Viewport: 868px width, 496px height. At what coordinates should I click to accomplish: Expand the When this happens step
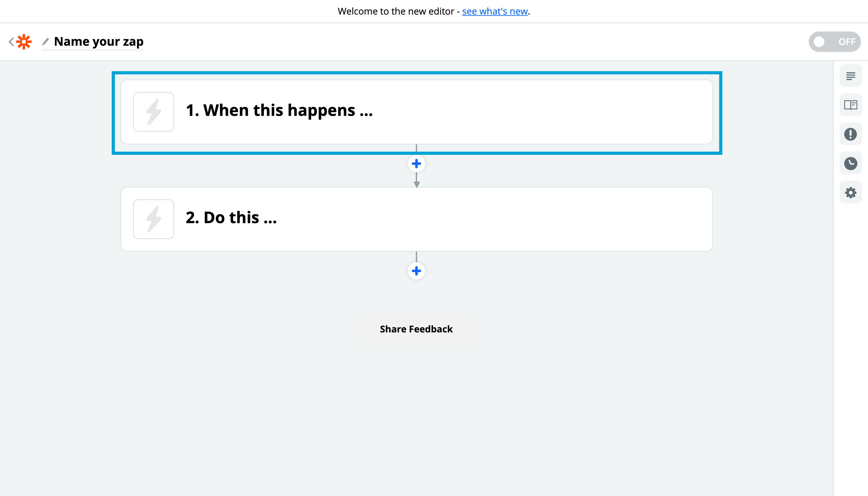[x=511, y=112]
